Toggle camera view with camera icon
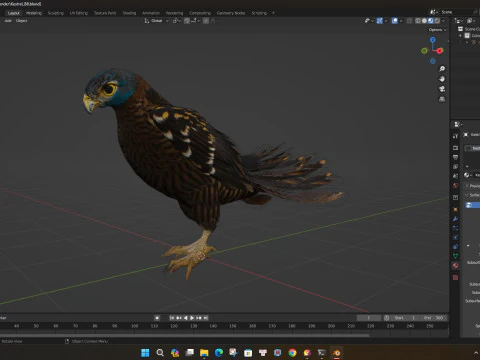Image resolution: width=480 pixels, height=360 pixels. coord(442,89)
